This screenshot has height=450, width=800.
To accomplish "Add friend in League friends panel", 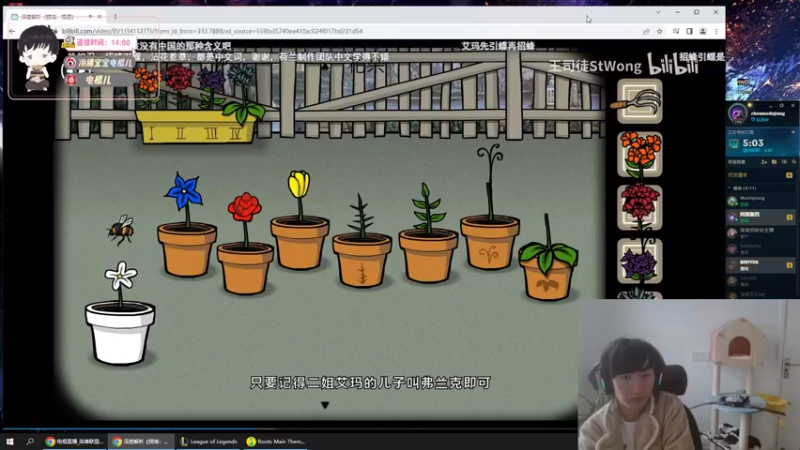I will click(x=764, y=162).
